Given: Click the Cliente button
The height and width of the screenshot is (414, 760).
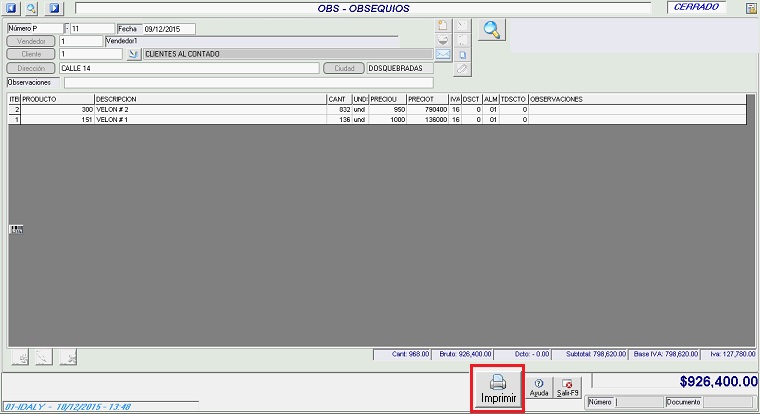Looking at the screenshot, I should 32,55.
